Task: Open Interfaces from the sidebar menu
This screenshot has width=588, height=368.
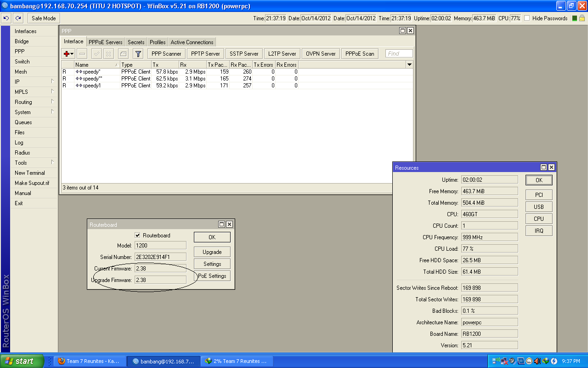Action: [34, 31]
